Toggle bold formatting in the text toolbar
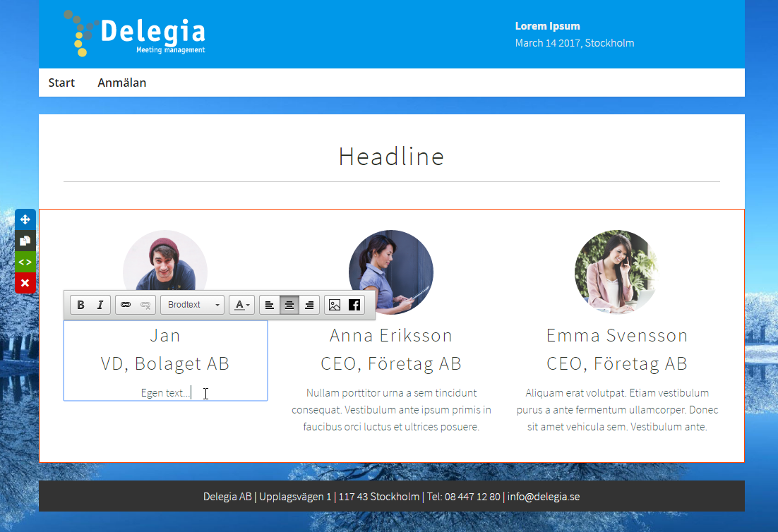 click(x=80, y=305)
